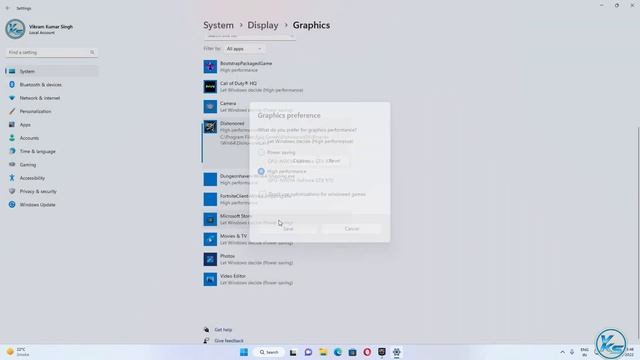The width and height of the screenshot is (640, 360).
Task: Open the Chat app from taskbar
Action: [308, 352]
